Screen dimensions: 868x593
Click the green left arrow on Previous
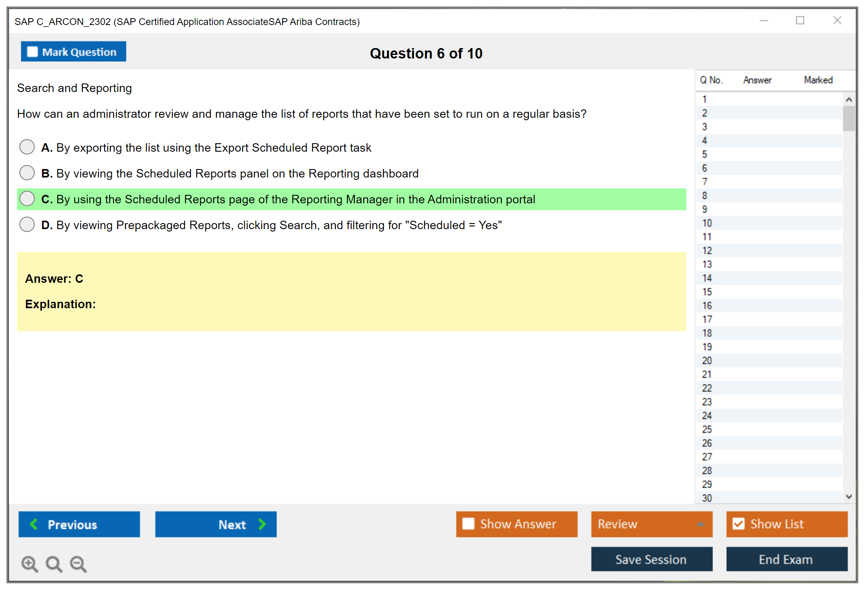click(34, 524)
